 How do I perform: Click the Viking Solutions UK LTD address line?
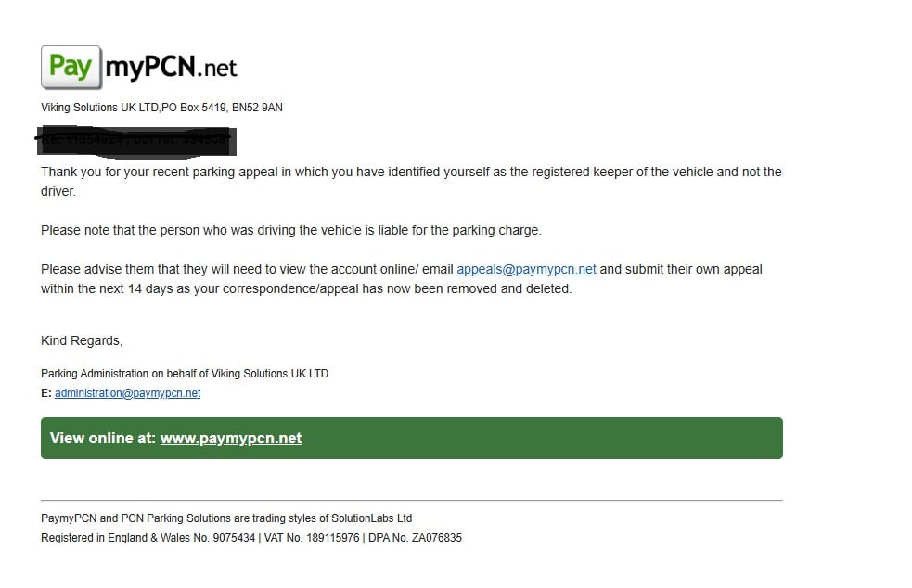point(161,108)
